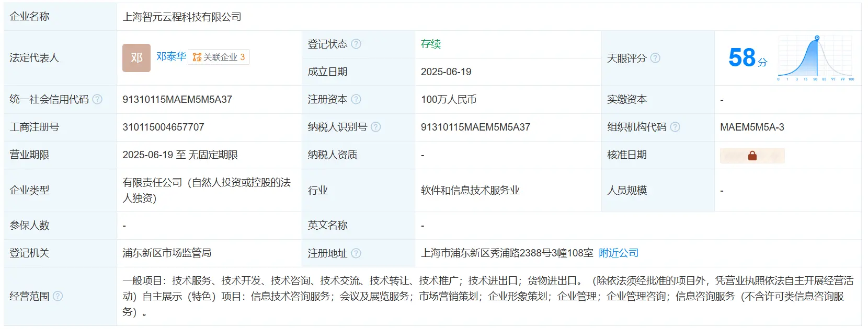This screenshot has width=868, height=329.
Task: Click the lock icon in 核准日期 field
Action: [x=752, y=156]
